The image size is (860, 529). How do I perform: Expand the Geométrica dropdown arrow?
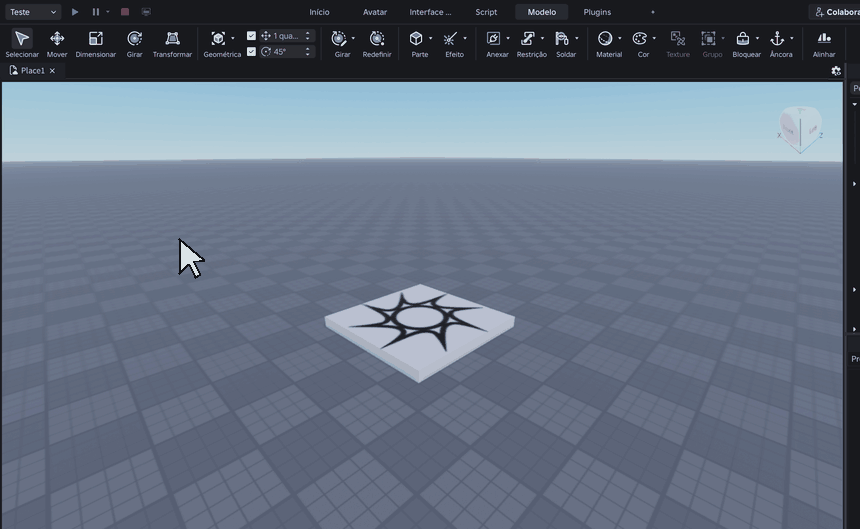(x=233, y=38)
